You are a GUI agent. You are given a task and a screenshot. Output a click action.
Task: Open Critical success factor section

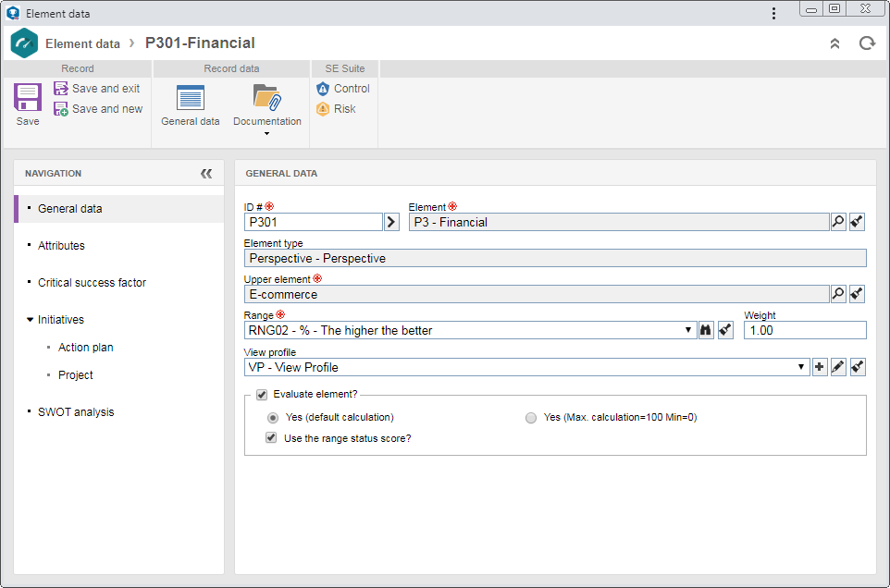pyautogui.click(x=92, y=282)
